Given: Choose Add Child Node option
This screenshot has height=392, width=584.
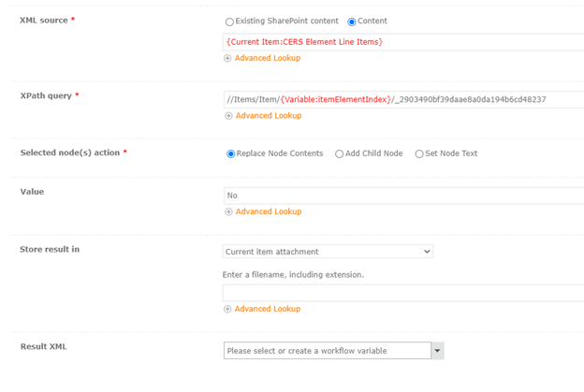Looking at the screenshot, I should point(339,153).
